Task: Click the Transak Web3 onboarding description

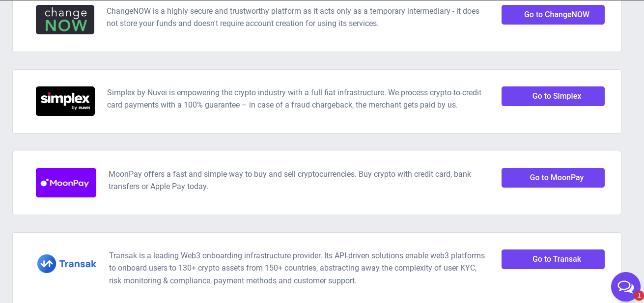Action: pyautogui.click(x=297, y=268)
